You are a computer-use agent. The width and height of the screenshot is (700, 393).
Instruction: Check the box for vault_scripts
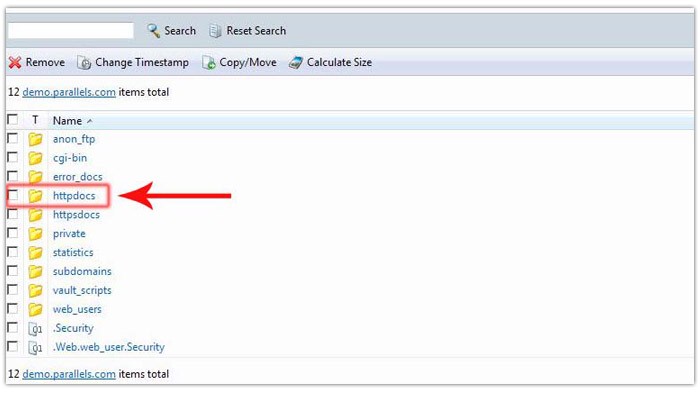click(x=13, y=290)
